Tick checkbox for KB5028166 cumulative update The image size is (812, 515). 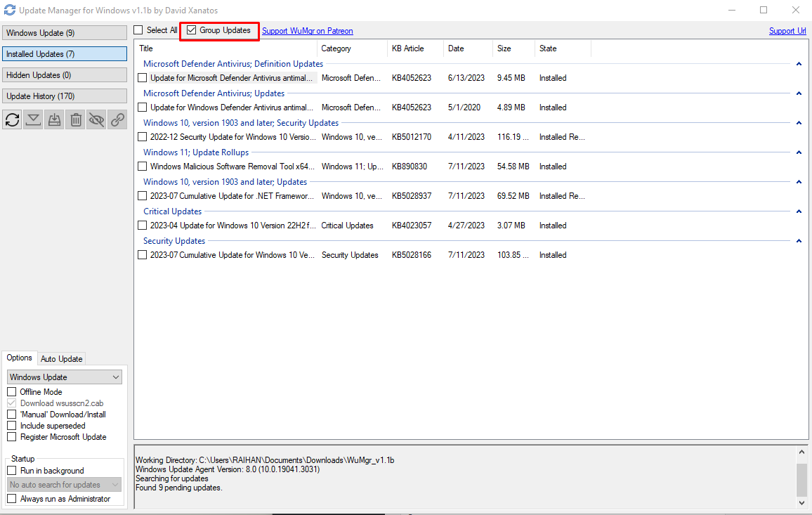pos(143,255)
